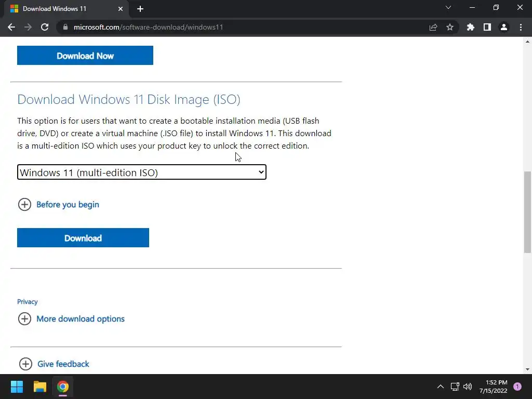Open Chrome extensions puzzle icon

(x=471, y=27)
